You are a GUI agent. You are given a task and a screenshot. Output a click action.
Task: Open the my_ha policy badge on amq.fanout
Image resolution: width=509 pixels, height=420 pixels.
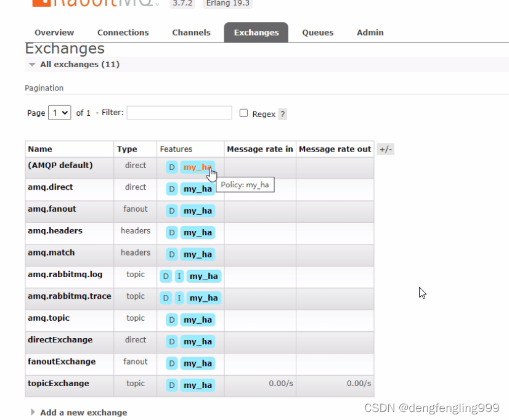[x=197, y=211]
